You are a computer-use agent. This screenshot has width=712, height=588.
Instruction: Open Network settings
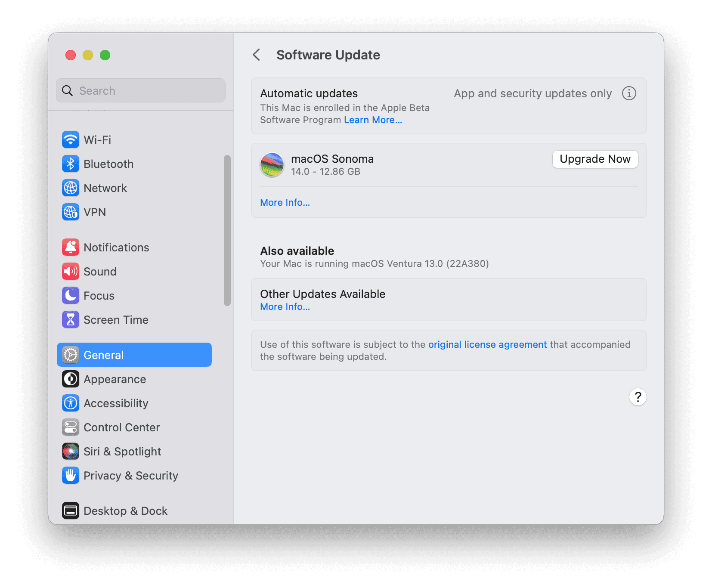[105, 188]
